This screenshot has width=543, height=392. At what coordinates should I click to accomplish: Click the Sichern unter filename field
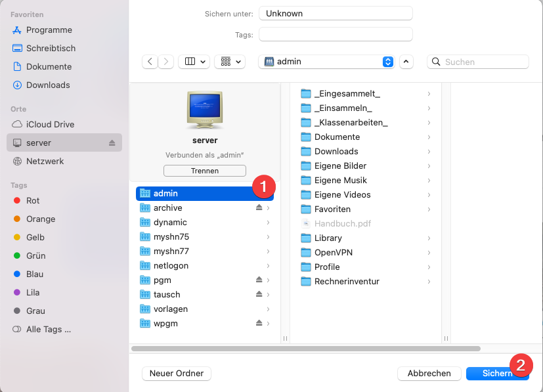click(x=336, y=14)
